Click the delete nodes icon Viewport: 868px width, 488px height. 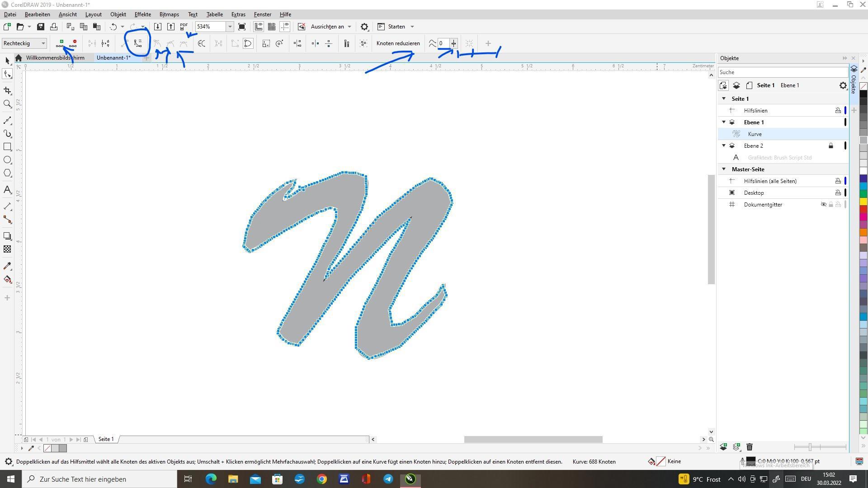(73, 43)
